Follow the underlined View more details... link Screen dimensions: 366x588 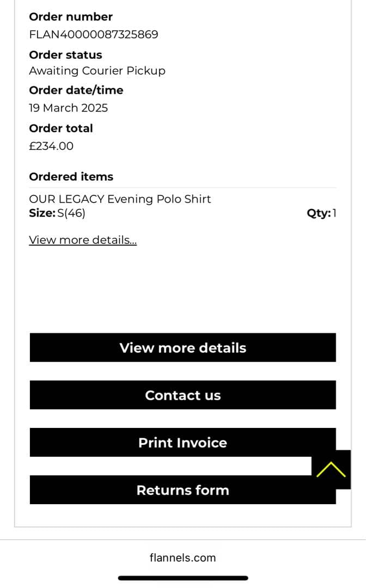coord(83,240)
